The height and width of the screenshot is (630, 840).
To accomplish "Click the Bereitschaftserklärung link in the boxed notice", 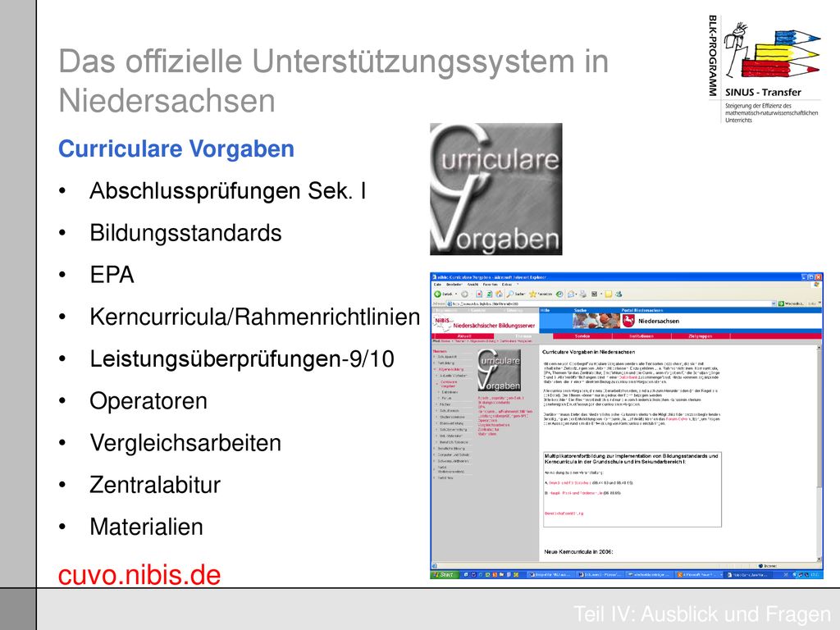I will tap(564, 514).
